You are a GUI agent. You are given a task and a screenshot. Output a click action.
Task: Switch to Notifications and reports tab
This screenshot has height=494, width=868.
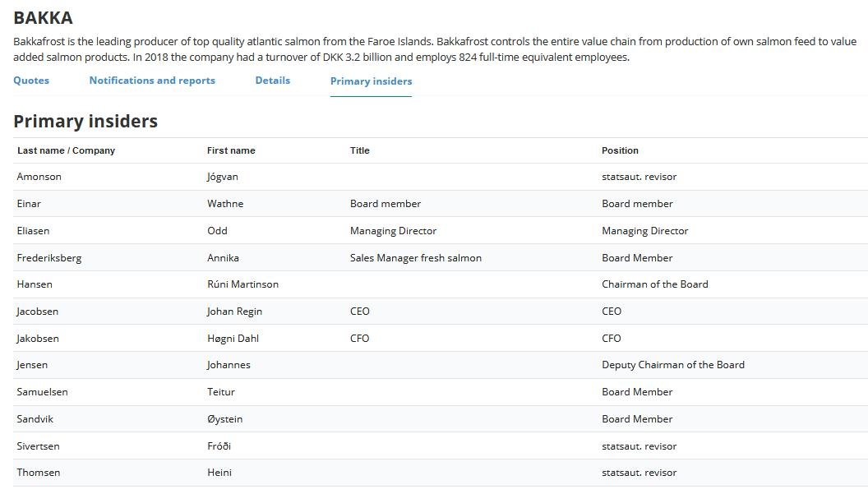152,81
